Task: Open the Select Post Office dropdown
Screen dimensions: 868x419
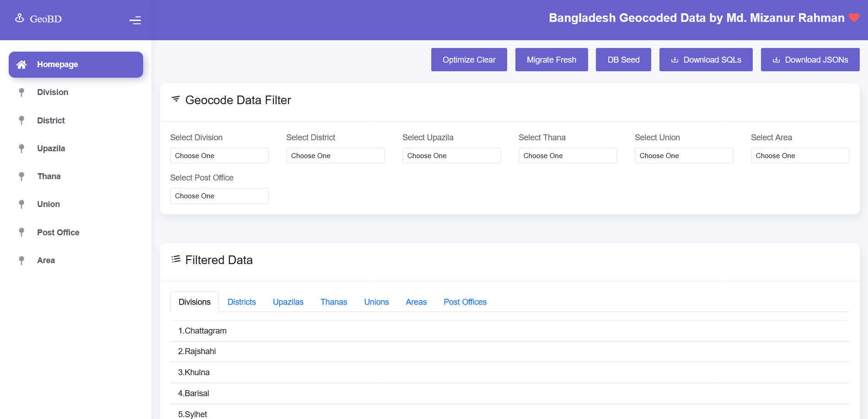Action: pos(219,196)
